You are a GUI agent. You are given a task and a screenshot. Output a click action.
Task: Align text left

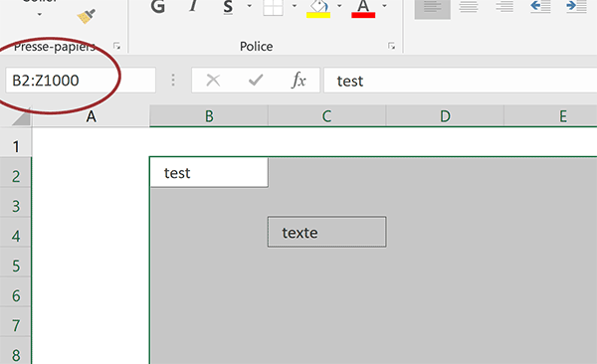[433, 9]
